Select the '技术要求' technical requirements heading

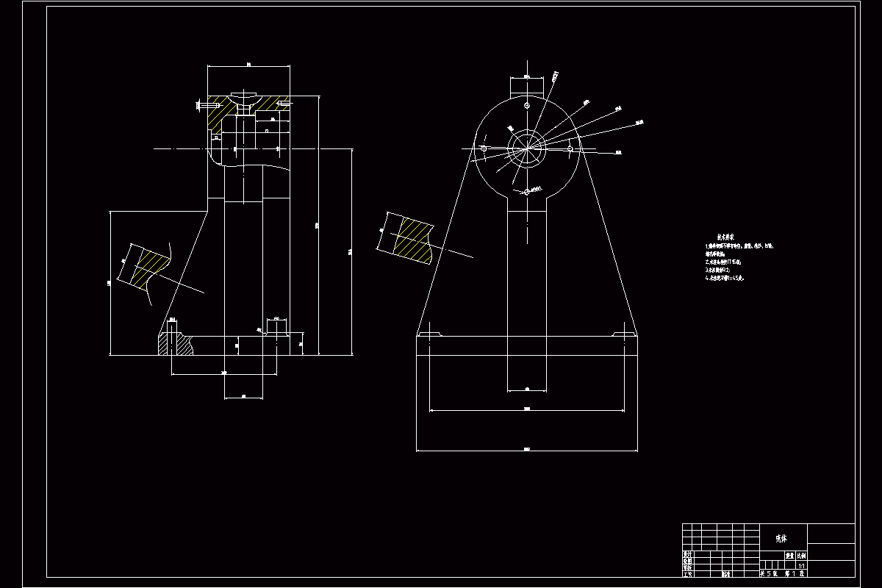point(725,237)
